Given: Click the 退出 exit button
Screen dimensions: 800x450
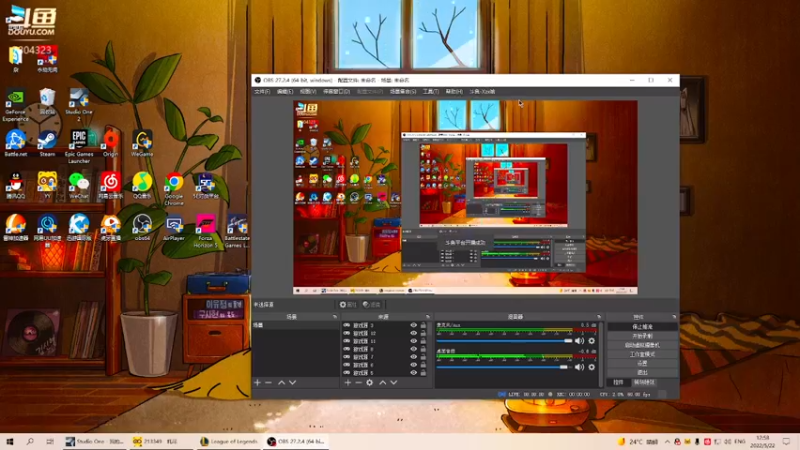Looking at the screenshot, I should (642, 372).
